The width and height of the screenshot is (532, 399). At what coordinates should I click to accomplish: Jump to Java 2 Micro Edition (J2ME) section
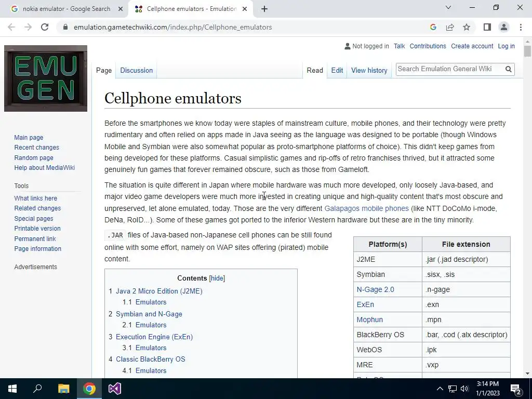[x=159, y=291]
